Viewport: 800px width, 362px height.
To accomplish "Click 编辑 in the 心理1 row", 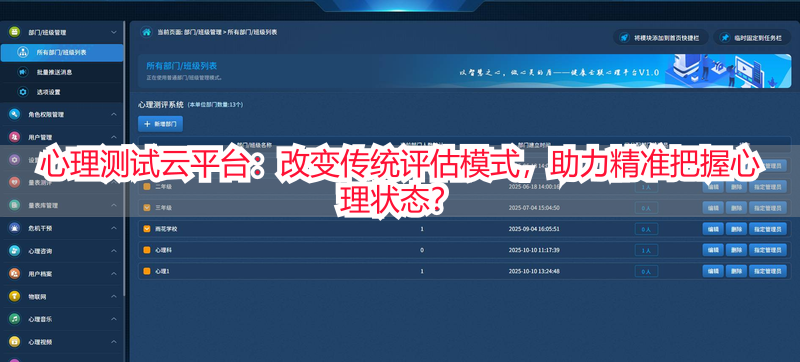I will (x=713, y=271).
